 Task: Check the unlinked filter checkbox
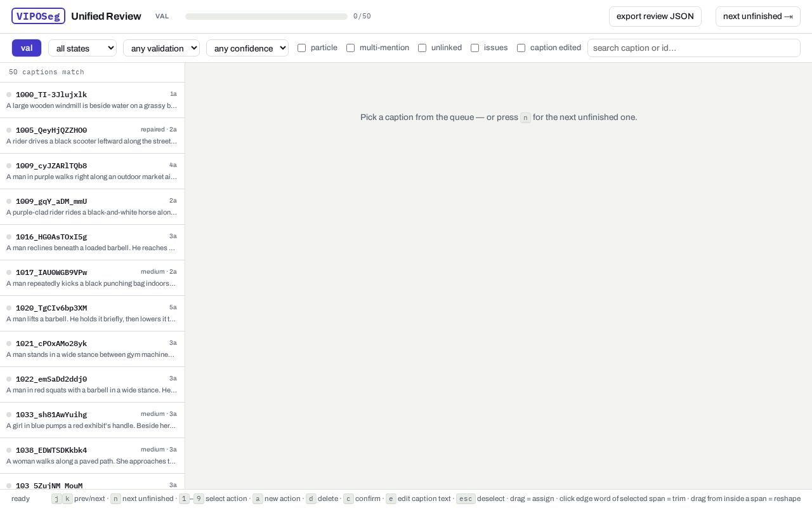[x=422, y=48]
